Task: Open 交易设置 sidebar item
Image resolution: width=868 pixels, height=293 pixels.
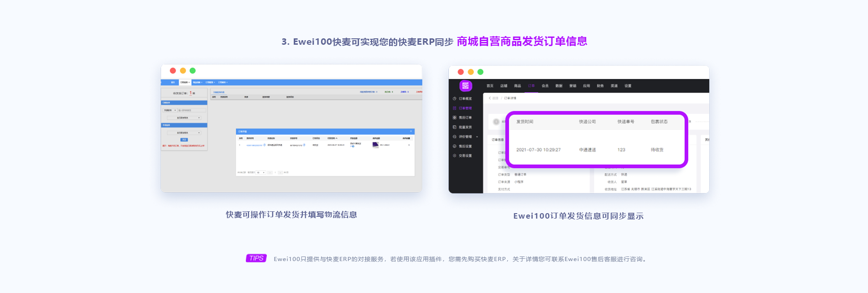Action: point(465,156)
